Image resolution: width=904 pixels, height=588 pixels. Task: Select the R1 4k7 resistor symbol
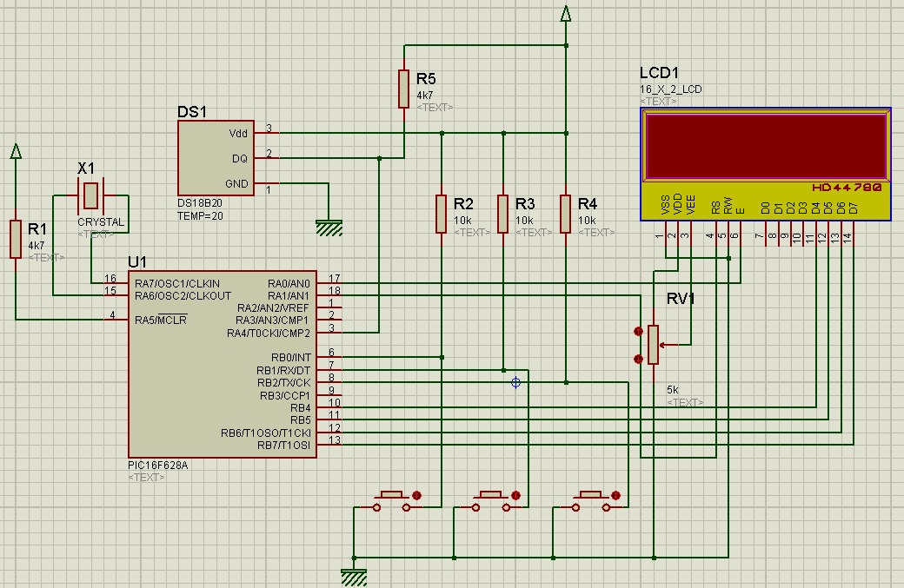(16, 239)
